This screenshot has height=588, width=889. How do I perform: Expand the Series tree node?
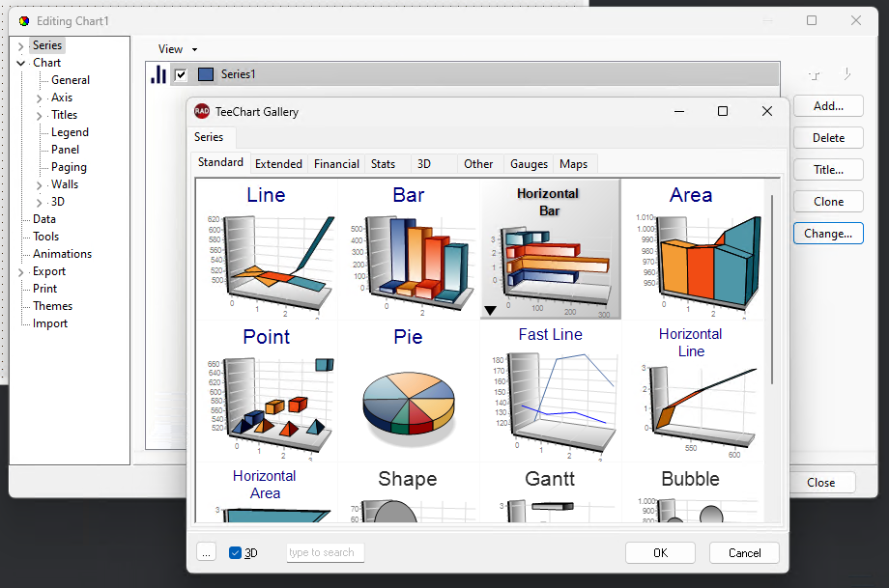(x=20, y=46)
